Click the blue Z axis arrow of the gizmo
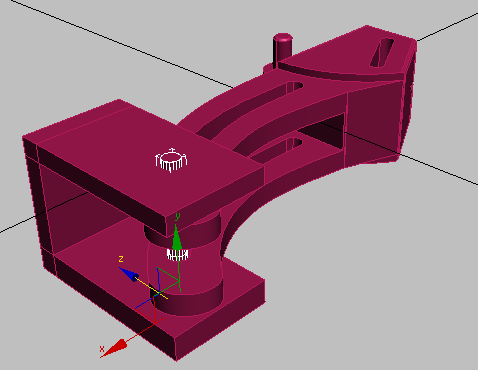Viewport: 478px width, 370px height. 129,274
